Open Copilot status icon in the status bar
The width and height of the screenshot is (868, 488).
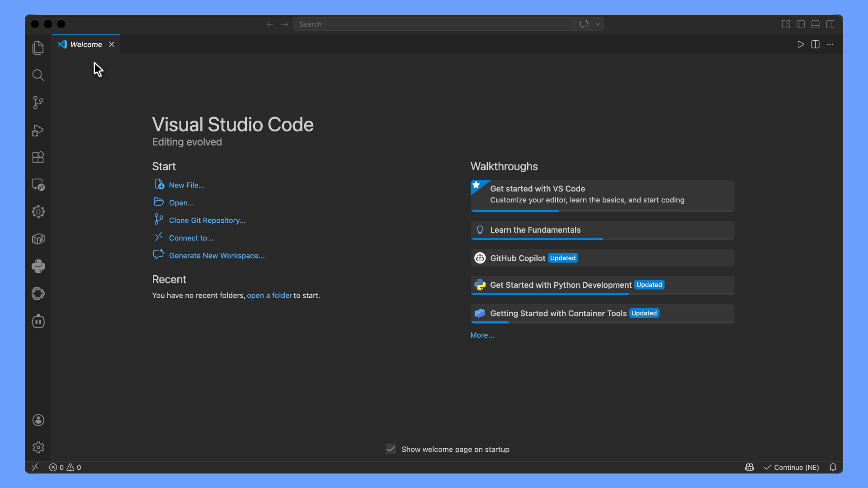750,467
